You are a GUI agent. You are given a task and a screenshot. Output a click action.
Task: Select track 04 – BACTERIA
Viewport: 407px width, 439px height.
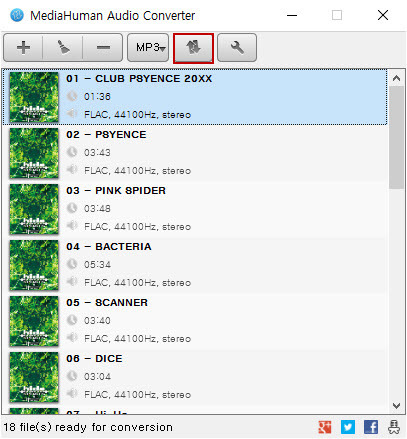click(195, 265)
